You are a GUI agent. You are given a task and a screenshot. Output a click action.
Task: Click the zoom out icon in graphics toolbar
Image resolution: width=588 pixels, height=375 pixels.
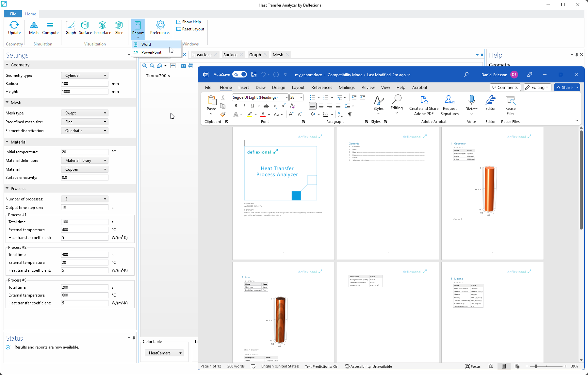152,66
